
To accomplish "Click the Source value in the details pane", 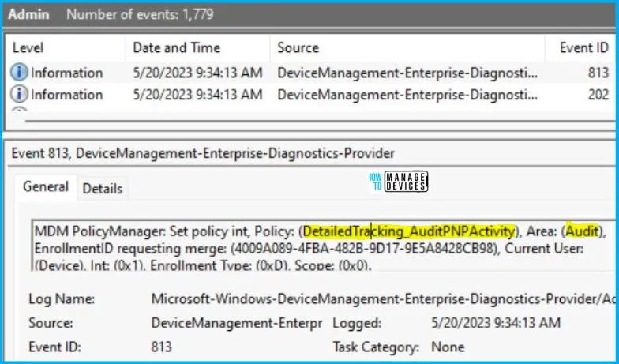I will 237,324.
